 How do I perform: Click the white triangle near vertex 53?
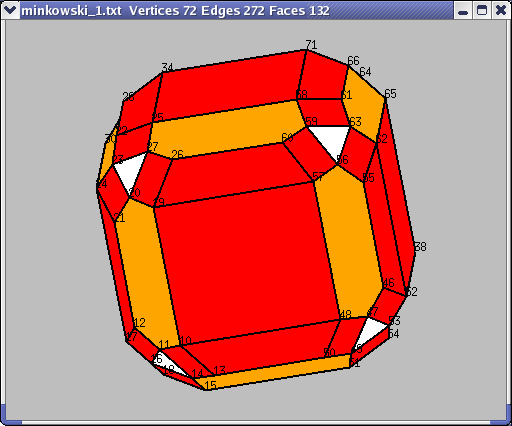click(369, 333)
